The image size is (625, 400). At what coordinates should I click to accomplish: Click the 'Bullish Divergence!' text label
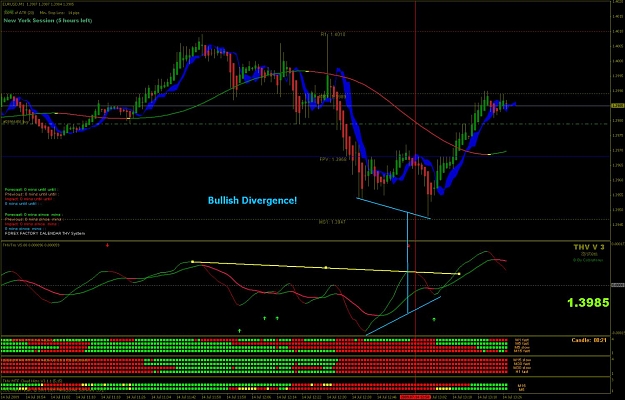[x=252, y=200]
